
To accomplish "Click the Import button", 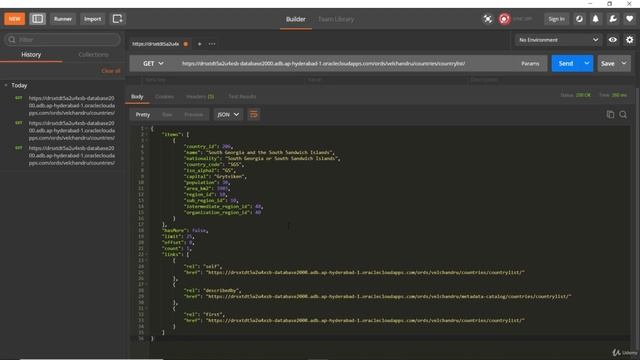I will (93, 19).
